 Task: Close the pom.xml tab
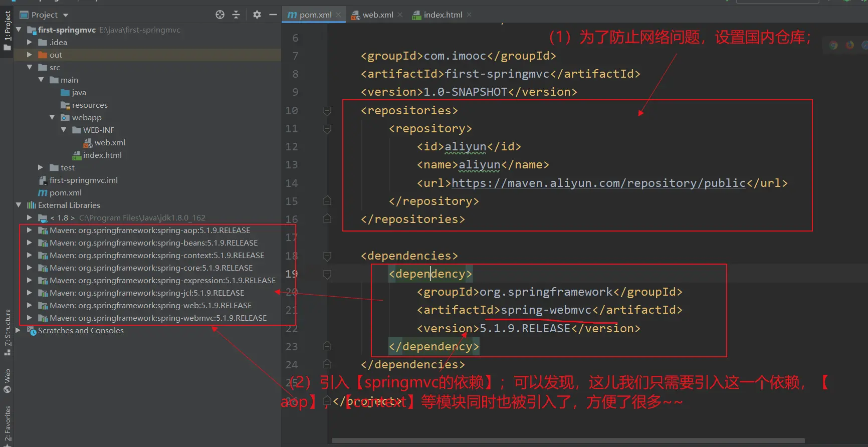[x=339, y=15]
